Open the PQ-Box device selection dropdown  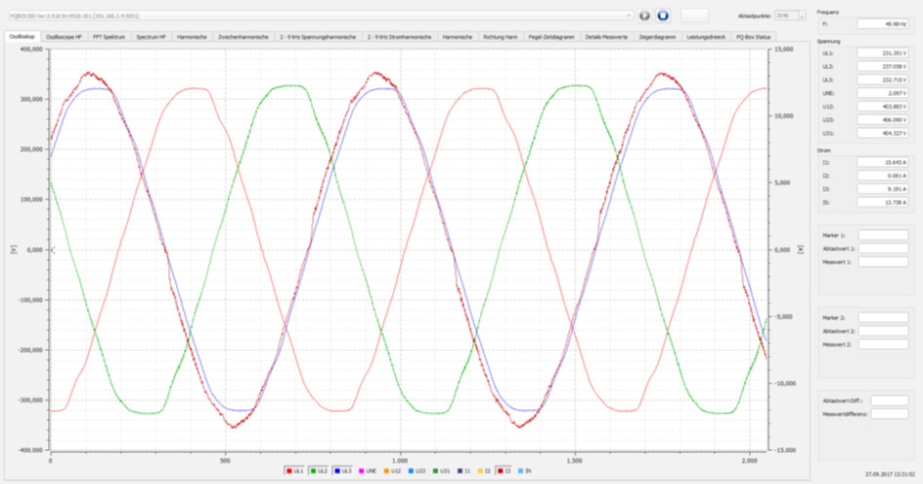(x=320, y=16)
